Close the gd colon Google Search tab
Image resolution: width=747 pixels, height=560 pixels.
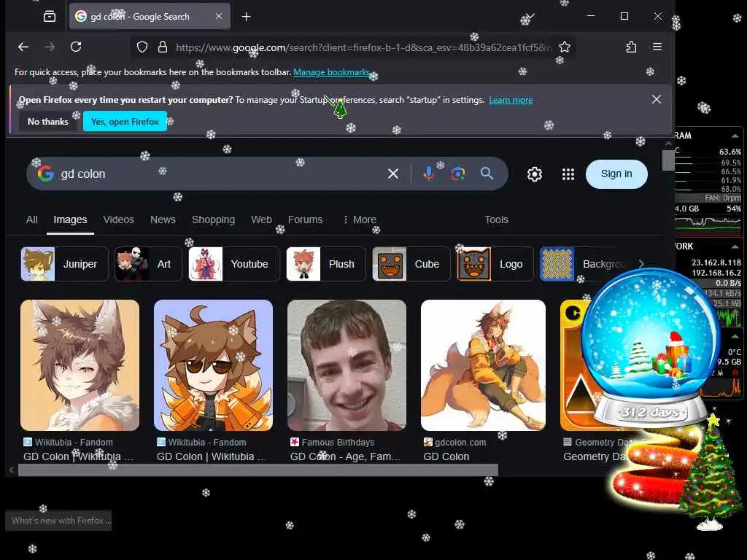[x=219, y=16]
